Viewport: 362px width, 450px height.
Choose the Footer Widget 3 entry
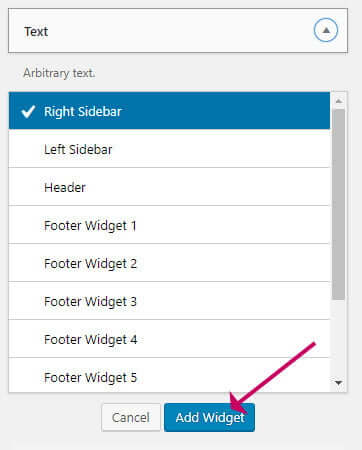(x=169, y=301)
